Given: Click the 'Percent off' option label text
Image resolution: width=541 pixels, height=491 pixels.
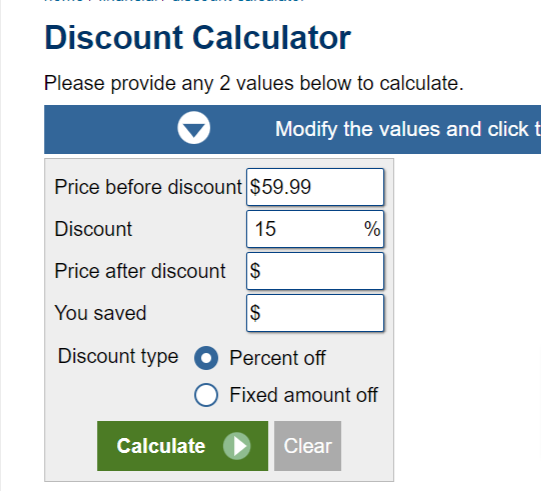Looking at the screenshot, I should click(x=277, y=358).
